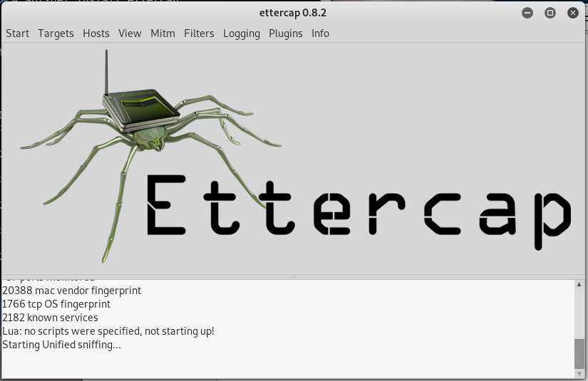
Task: Click the 'Lua: no scripts were specified' line
Action: [108, 331]
